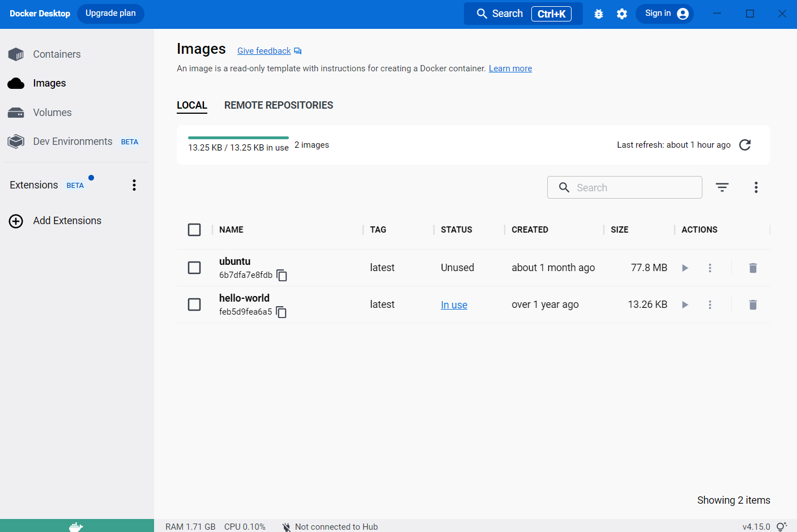
Task: Toggle the select-all images checkbox
Action: pyautogui.click(x=194, y=230)
